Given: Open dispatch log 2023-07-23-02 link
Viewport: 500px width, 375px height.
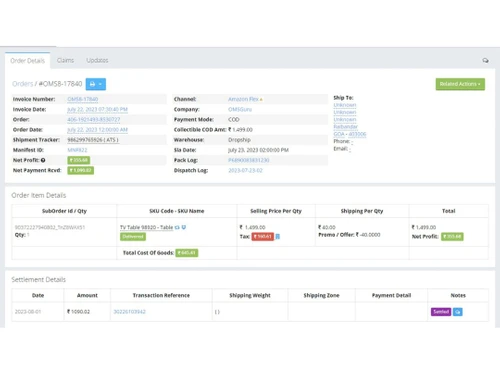Looking at the screenshot, I should (245, 170).
